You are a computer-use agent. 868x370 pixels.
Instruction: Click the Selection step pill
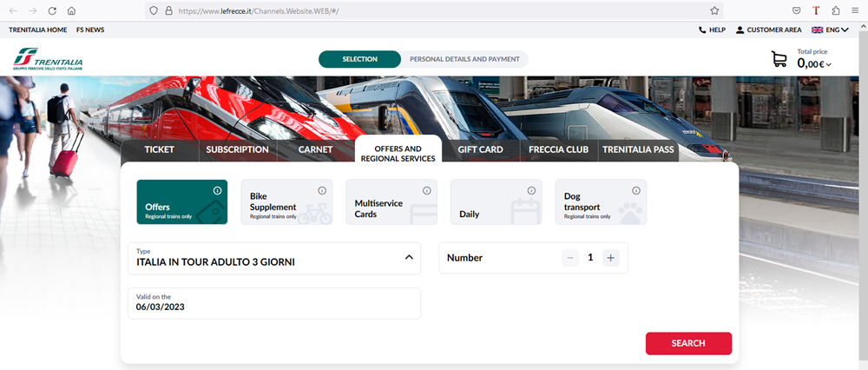[360, 59]
